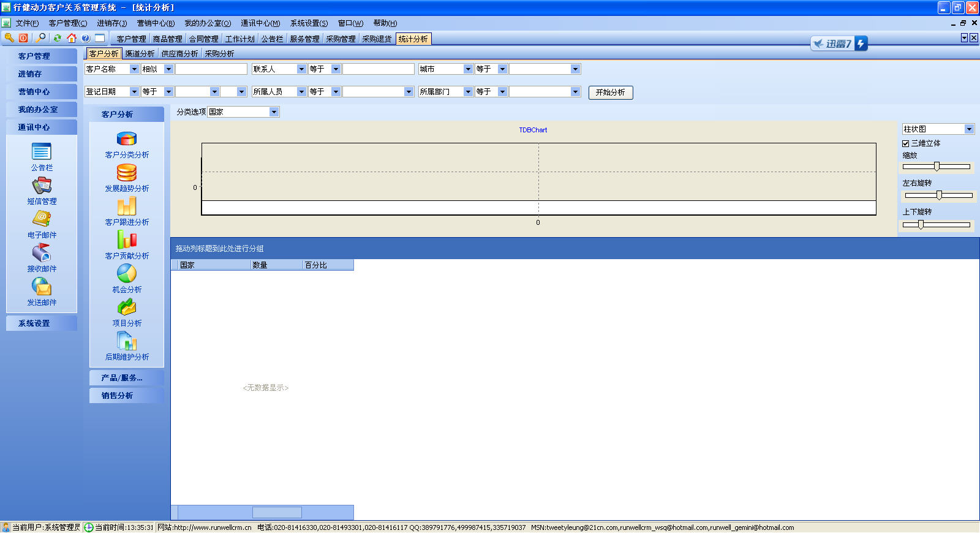
Task: Click the key icon in the toolbar
Action: click(x=9, y=38)
